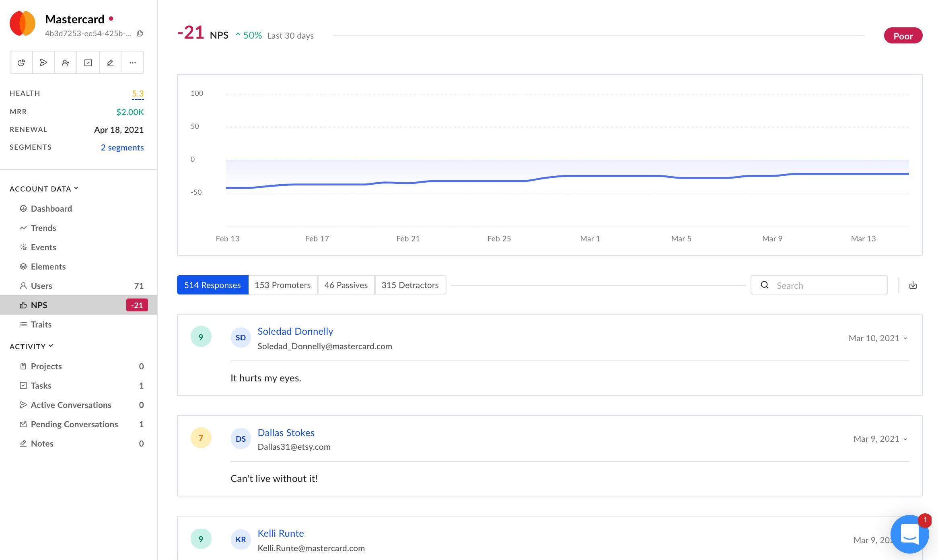Image resolution: width=938 pixels, height=560 pixels.
Task: Send a message using the paper plane icon
Action: 43,62
